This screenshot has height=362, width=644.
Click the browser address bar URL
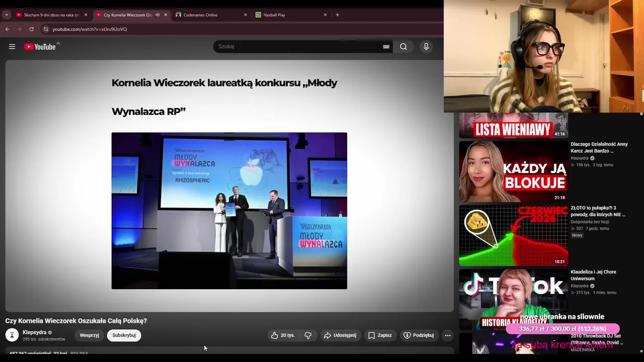click(90, 29)
